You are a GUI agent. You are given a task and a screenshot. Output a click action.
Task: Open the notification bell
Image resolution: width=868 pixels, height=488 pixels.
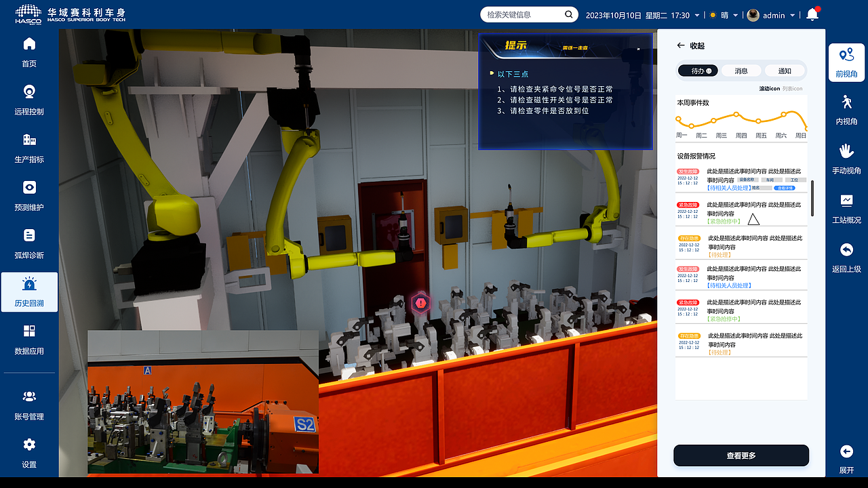pos(812,15)
